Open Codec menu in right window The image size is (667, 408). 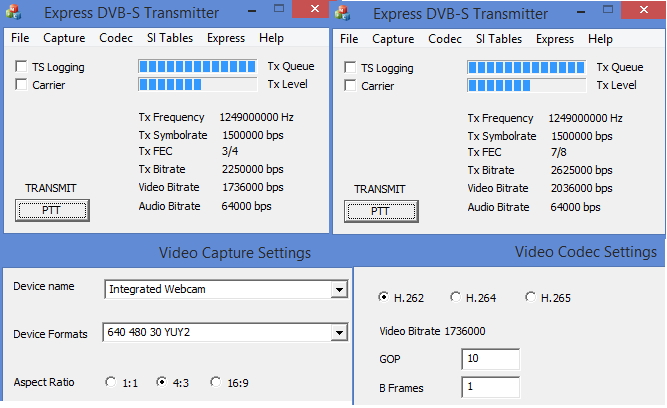[x=445, y=39]
